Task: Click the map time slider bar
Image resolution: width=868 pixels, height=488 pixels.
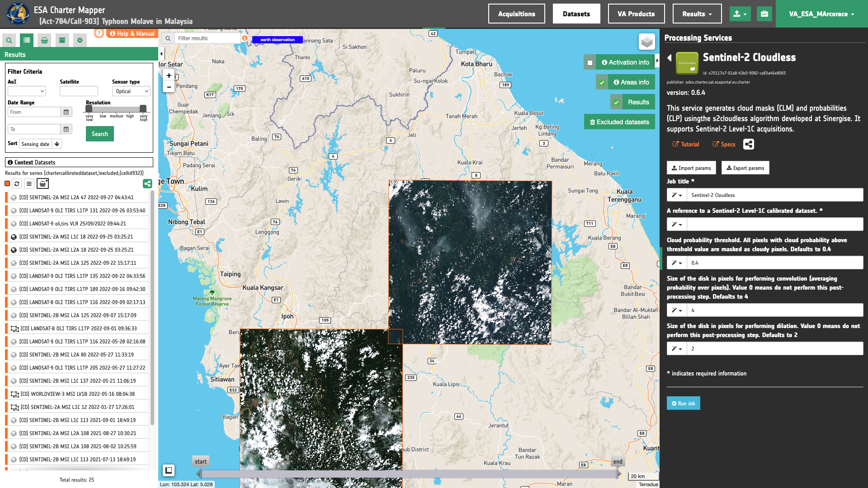Action: [409, 474]
